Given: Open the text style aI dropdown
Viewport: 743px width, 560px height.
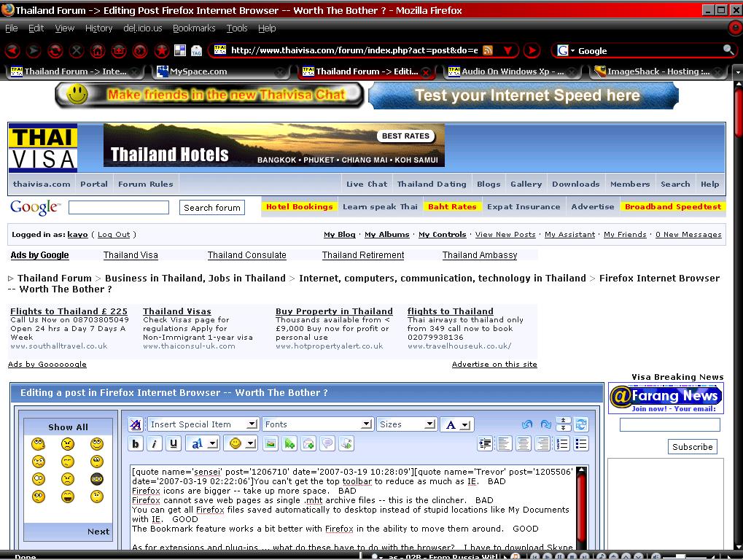Looking at the screenshot, I should pyautogui.click(x=202, y=444).
